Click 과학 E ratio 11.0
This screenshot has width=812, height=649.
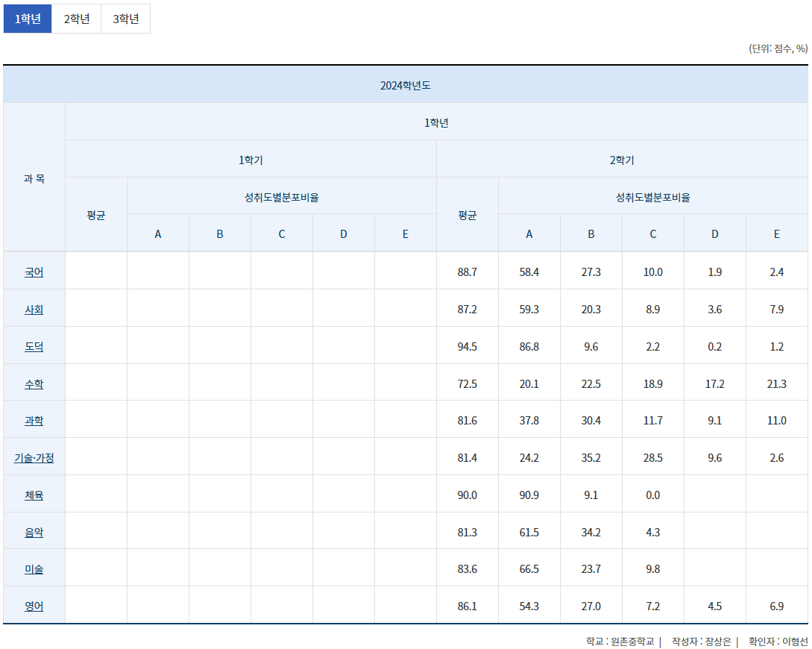point(777,421)
